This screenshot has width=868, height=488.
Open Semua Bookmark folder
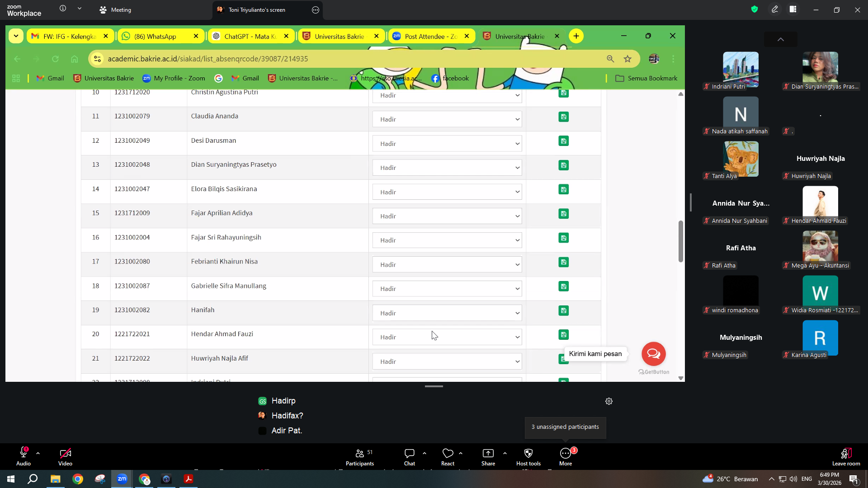click(646, 78)
